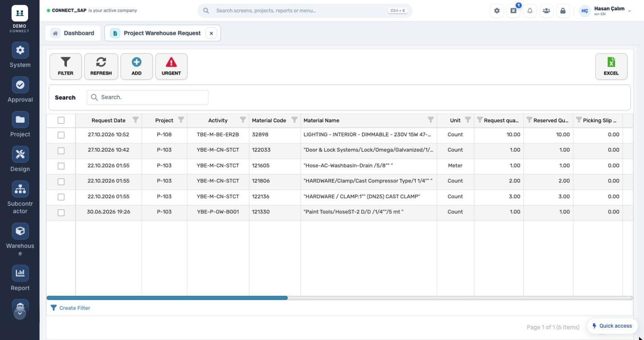Click the FILTER toolbar button
Screen dimensions: 644x340
[66, 66]
